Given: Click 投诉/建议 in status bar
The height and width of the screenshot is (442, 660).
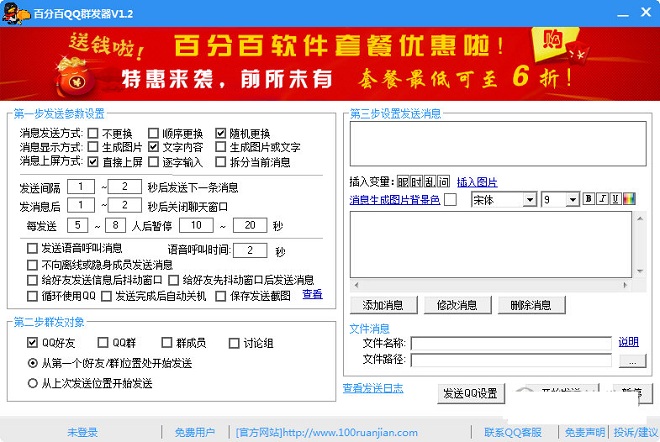Looking at the screenshot, I should (636, 432).
